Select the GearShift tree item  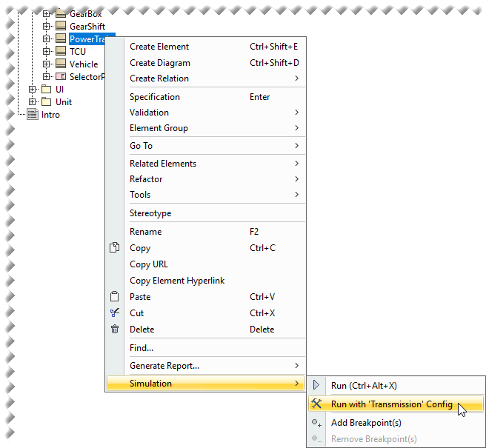[x=87, y=27]
